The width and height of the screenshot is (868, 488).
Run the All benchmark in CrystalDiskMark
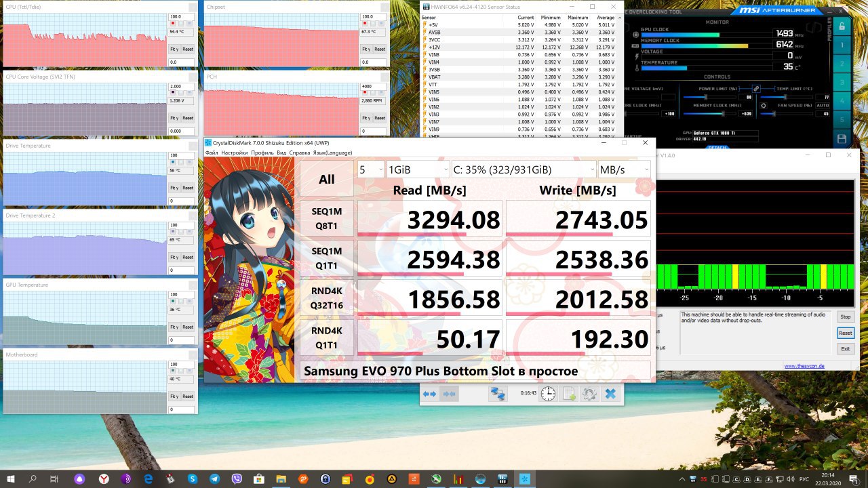tap(327, 179)
